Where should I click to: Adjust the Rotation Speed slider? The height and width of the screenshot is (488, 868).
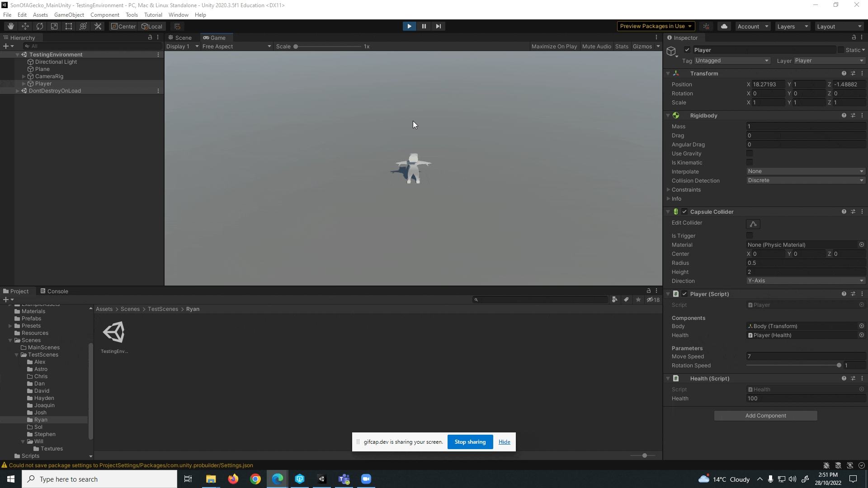point(839,366)
